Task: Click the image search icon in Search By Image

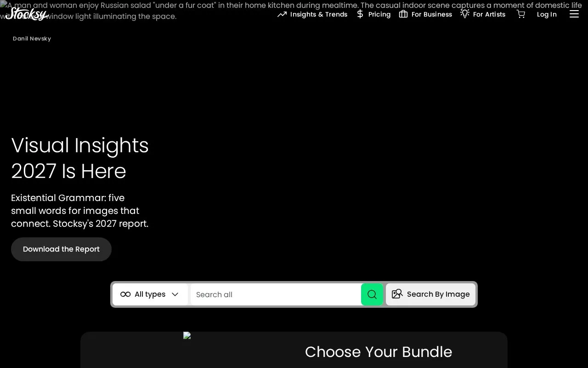Action: 397,294
